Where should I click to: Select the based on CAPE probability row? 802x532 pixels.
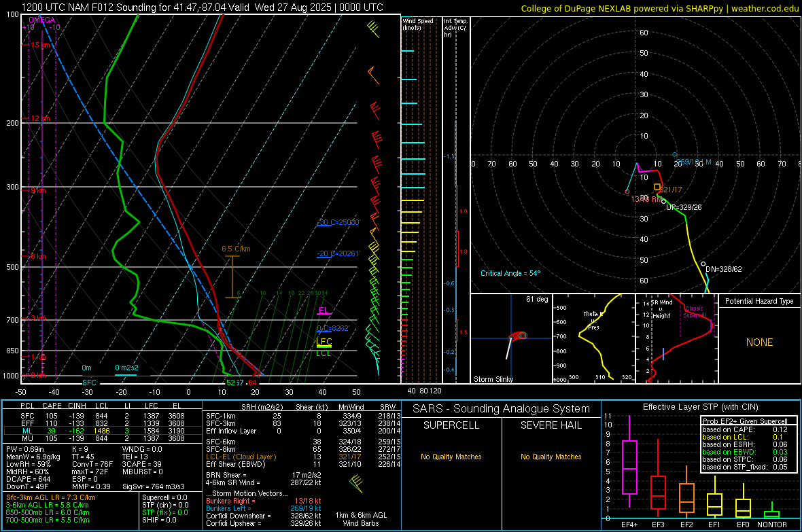745,429
